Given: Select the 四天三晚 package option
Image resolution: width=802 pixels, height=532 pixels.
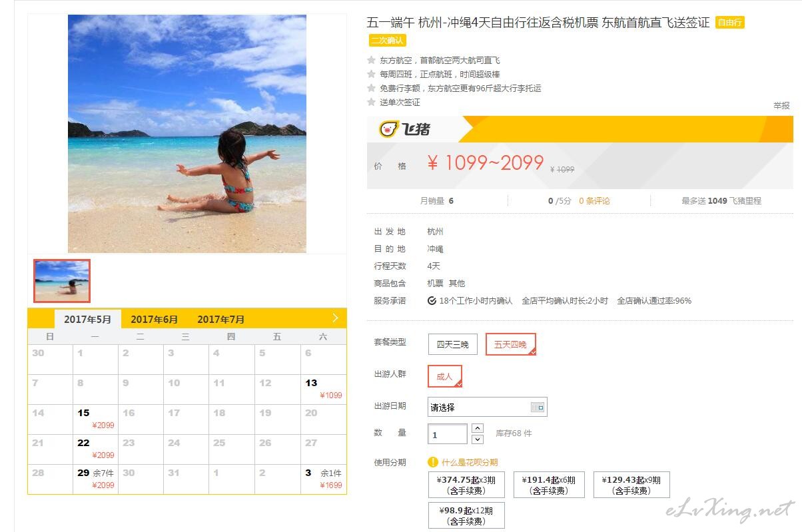Looking at the screenshot, I should (x=453, y=344).
